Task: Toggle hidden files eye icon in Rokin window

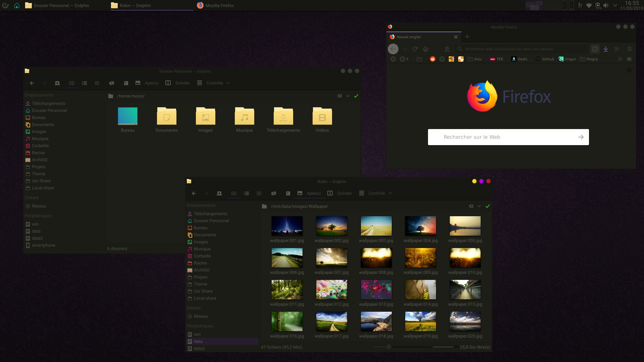Action: click(x=274, y=193)
